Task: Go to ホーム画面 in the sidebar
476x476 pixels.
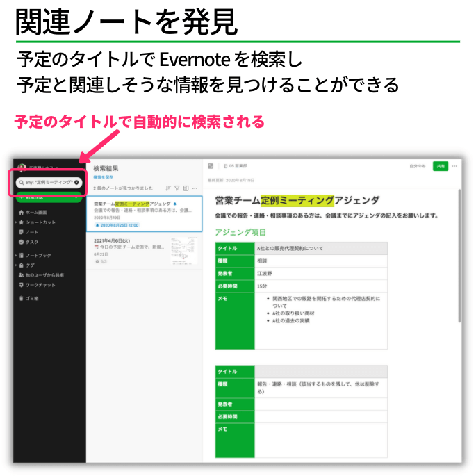Action: coord(33,212)
